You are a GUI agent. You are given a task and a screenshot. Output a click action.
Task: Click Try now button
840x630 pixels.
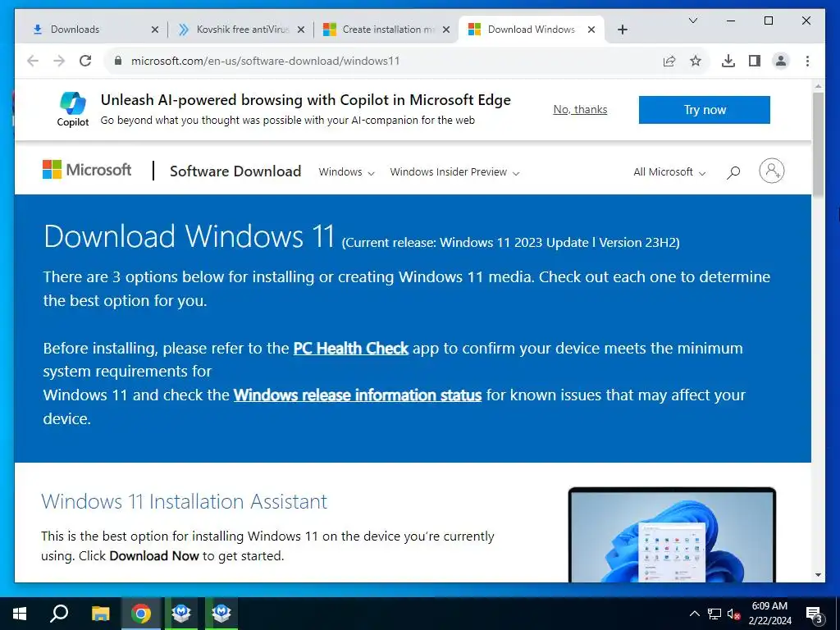click(x=705, y=110)
